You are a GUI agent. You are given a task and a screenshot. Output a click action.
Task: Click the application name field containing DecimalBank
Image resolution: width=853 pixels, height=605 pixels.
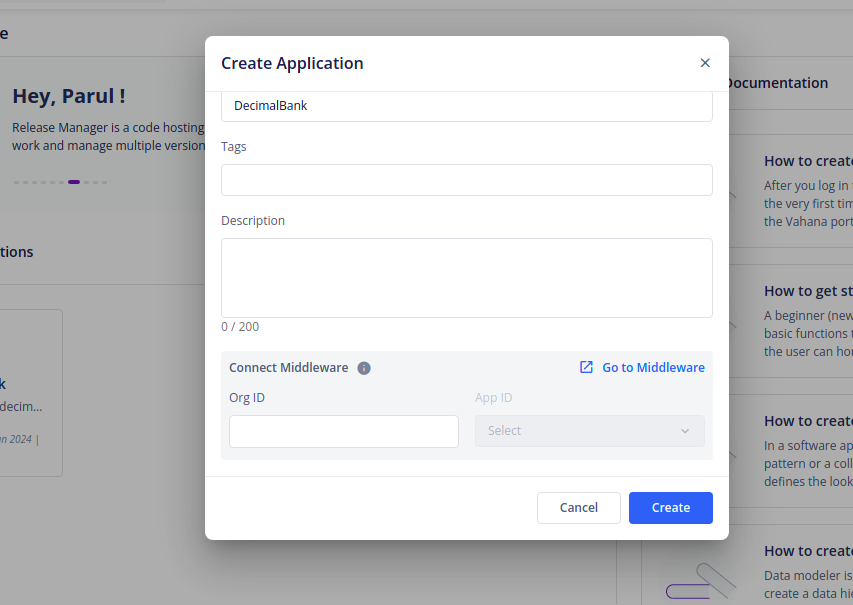[x=466, y=106]
